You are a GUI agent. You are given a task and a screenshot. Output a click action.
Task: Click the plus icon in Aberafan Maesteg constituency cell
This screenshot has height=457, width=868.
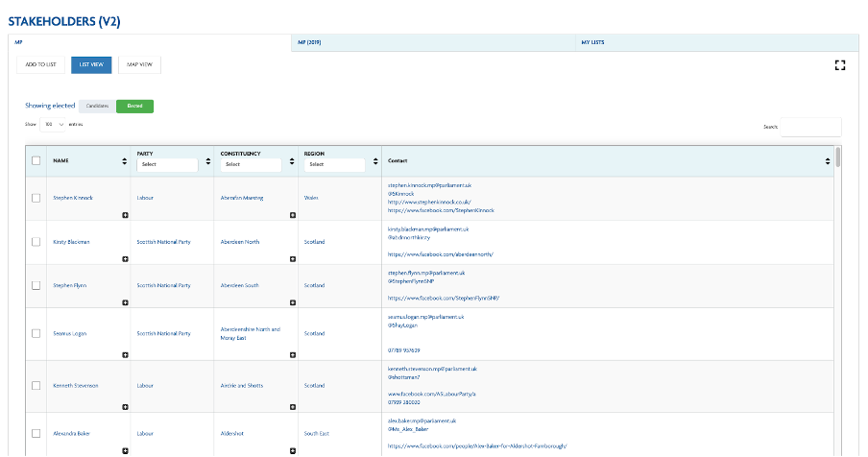point(292,215)
